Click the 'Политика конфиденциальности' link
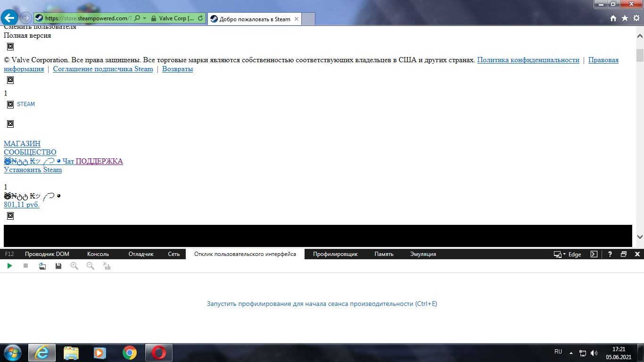 pos(528,60)
